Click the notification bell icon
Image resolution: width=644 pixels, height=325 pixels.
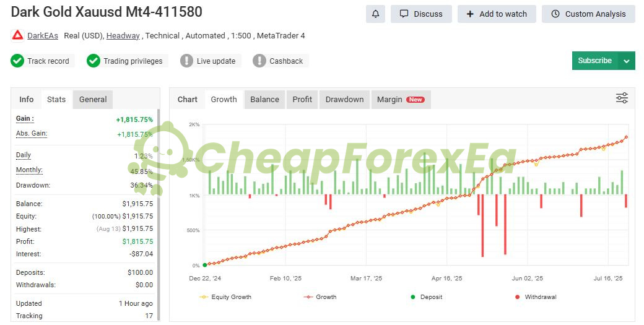(x=375, y=14)
